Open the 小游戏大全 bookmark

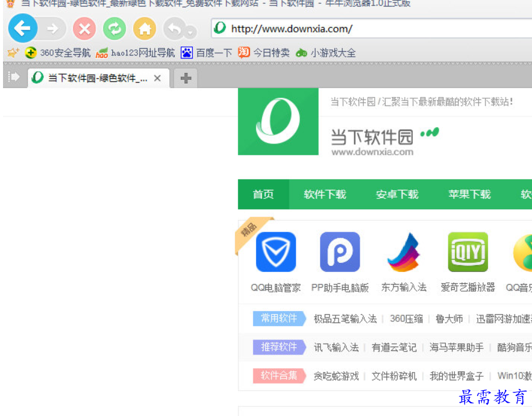point(325,53)
